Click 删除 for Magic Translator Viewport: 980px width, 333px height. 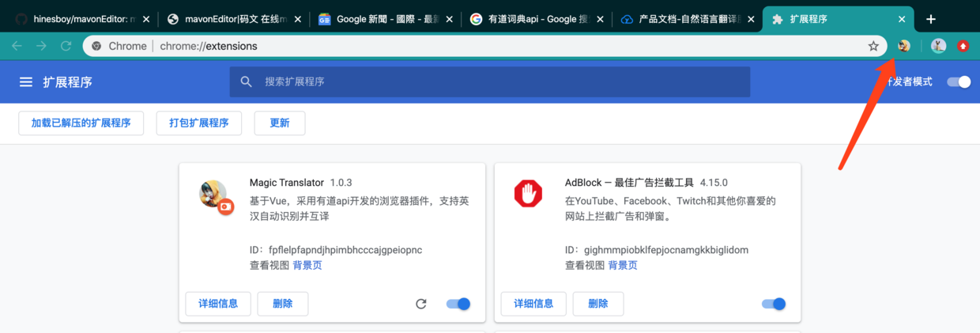tap(283, 304)
